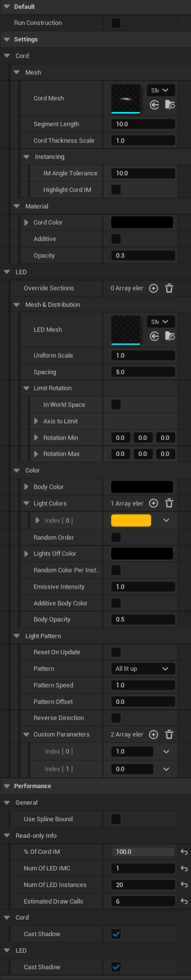Toggle Random Color Per Instance
191x980 pixels.
point(116,570)
